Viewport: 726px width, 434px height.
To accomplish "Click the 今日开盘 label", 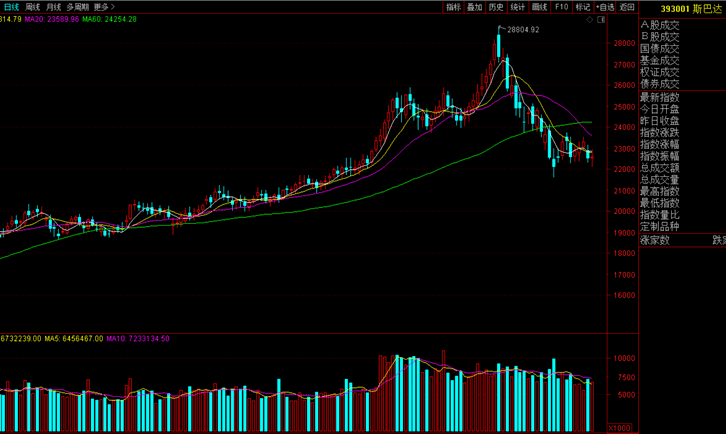I will point(660,109).
